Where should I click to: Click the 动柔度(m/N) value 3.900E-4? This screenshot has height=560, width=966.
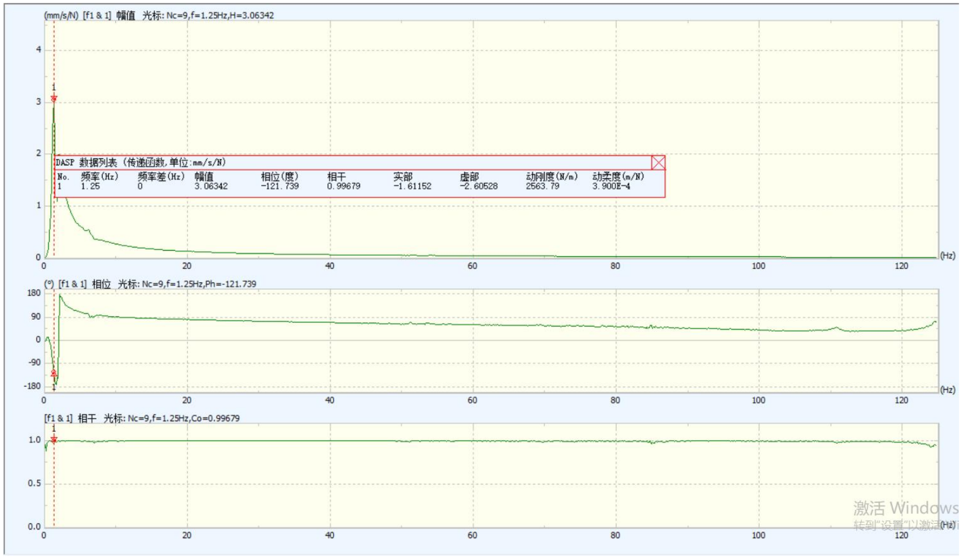point(611,186)
